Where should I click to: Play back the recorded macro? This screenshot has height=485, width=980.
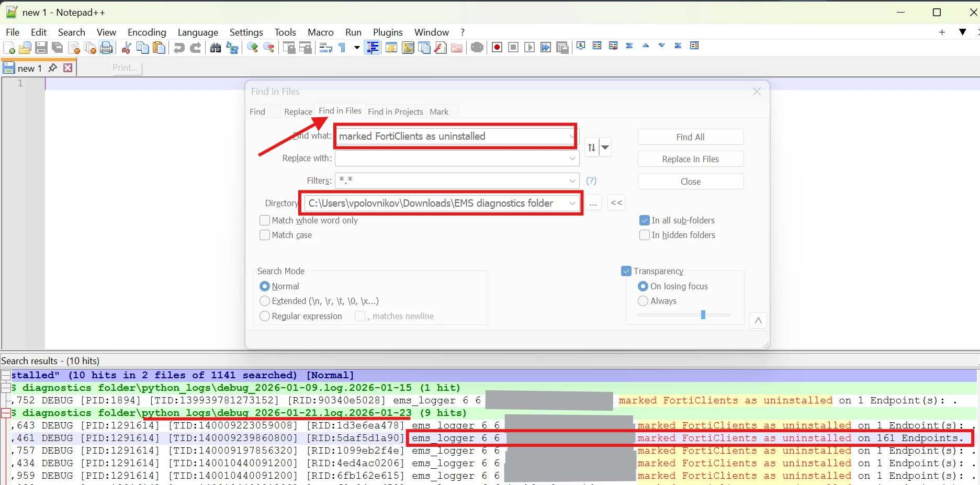point(530,48)
